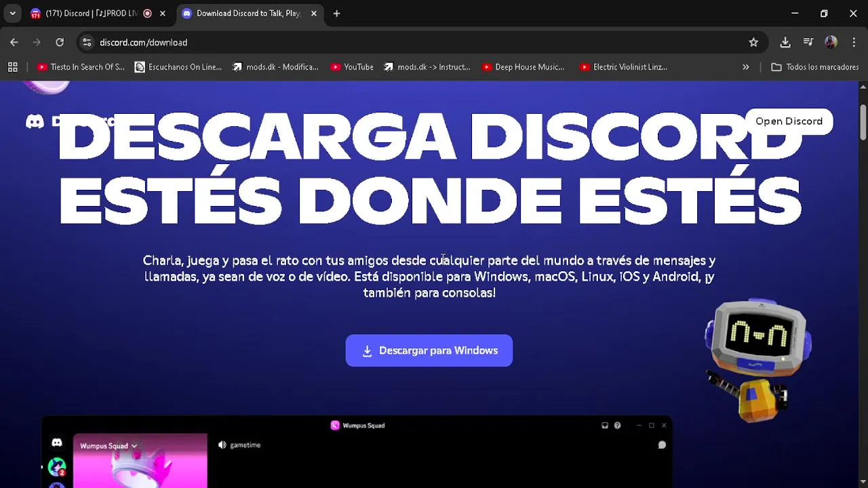The width and height of the screenshot is (868, 488).
Task: Click the gametime channel label
Action: click(245, 445)
